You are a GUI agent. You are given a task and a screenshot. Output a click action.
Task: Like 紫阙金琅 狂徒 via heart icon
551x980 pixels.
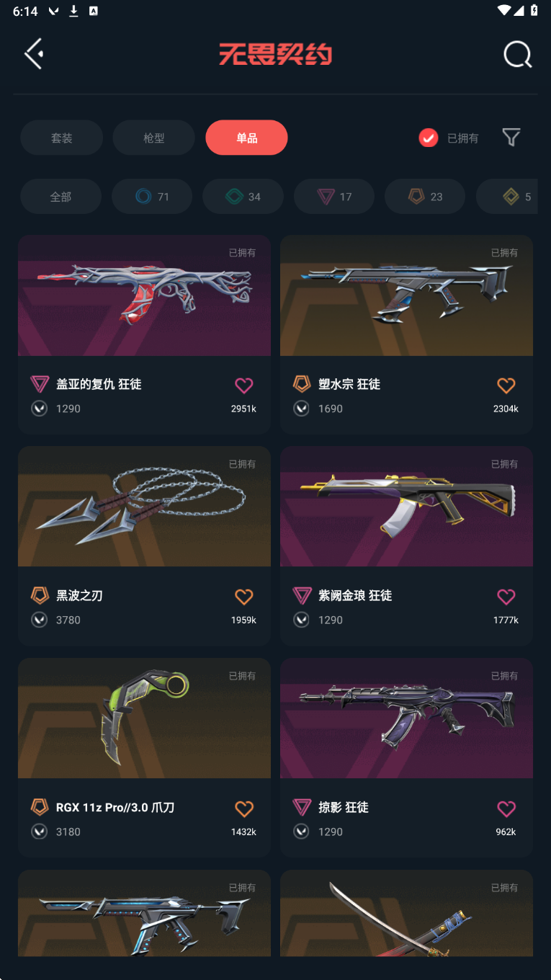coord(506,597)
